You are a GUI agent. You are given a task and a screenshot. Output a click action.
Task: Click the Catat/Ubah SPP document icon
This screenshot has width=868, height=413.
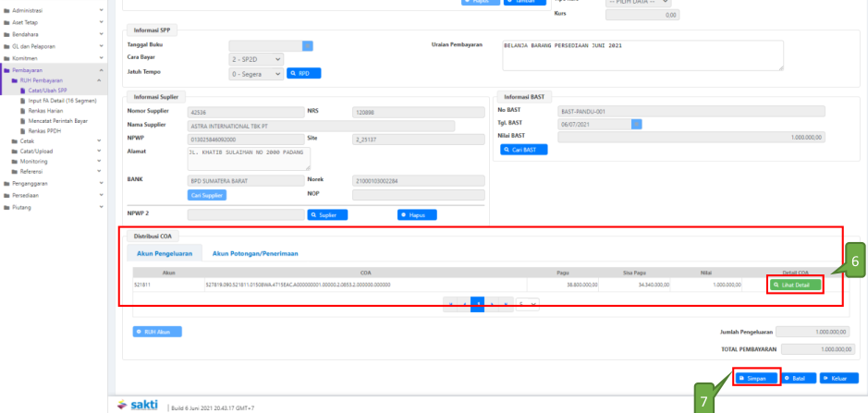[23, 91]
